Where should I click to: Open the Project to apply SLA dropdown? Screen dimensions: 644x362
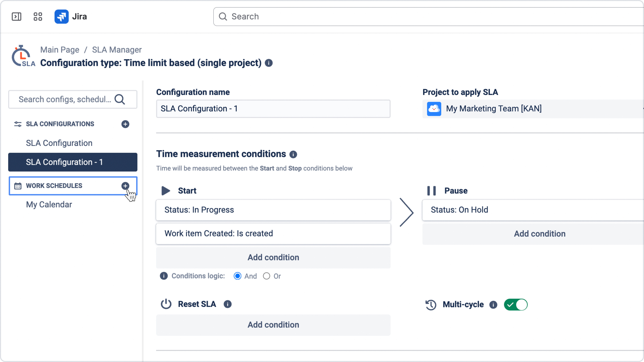tap(532, 109)
